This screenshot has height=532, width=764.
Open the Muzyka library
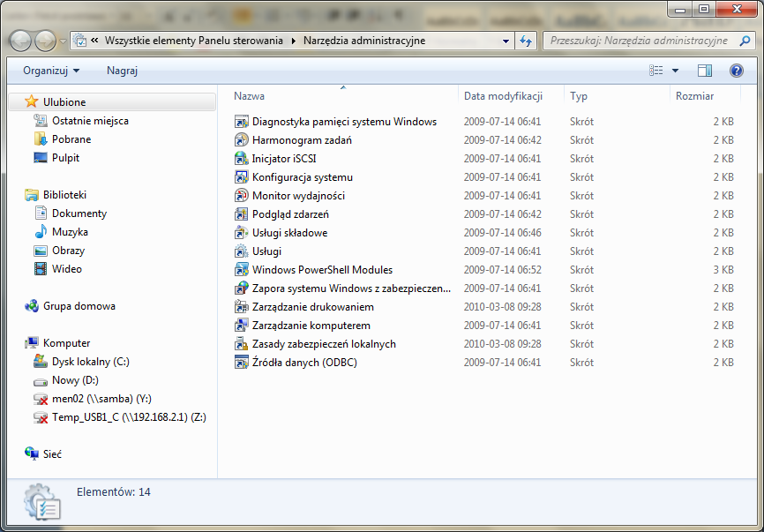71,231
